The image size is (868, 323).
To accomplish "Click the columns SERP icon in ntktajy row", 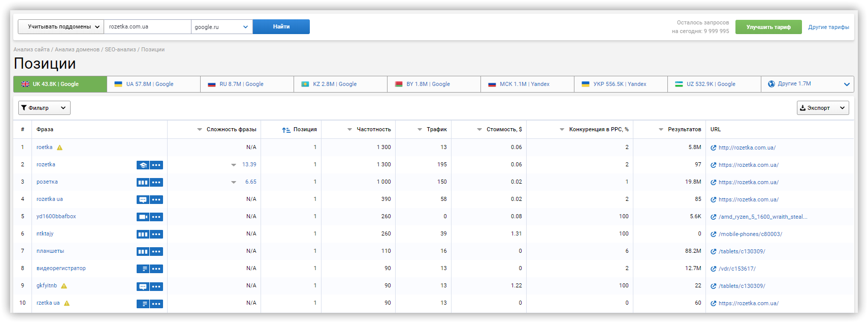I will 143,234.
